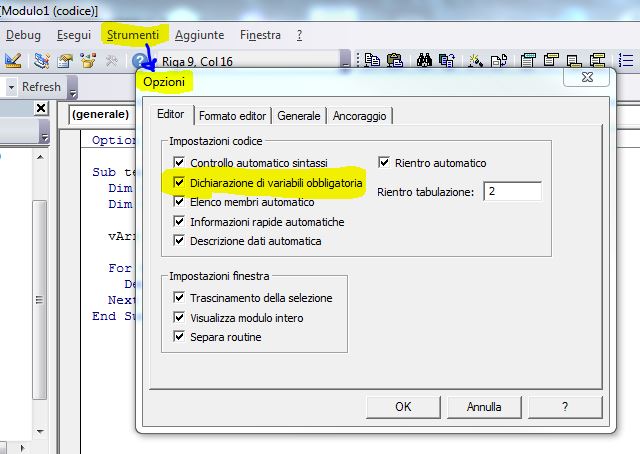Viewport: 640px width, 454px height.
Task: Click the Rientro tabulazione input field
Action: tap(513, 191)
